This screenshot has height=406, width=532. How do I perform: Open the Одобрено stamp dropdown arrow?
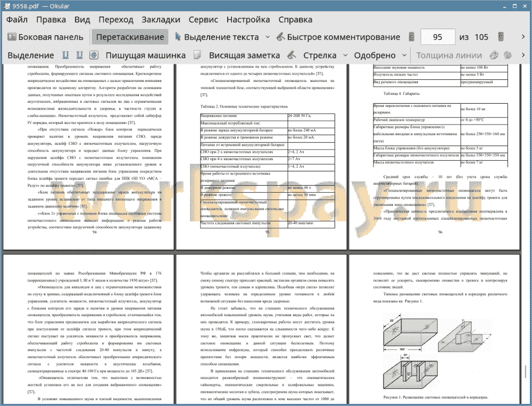[404, 55]
